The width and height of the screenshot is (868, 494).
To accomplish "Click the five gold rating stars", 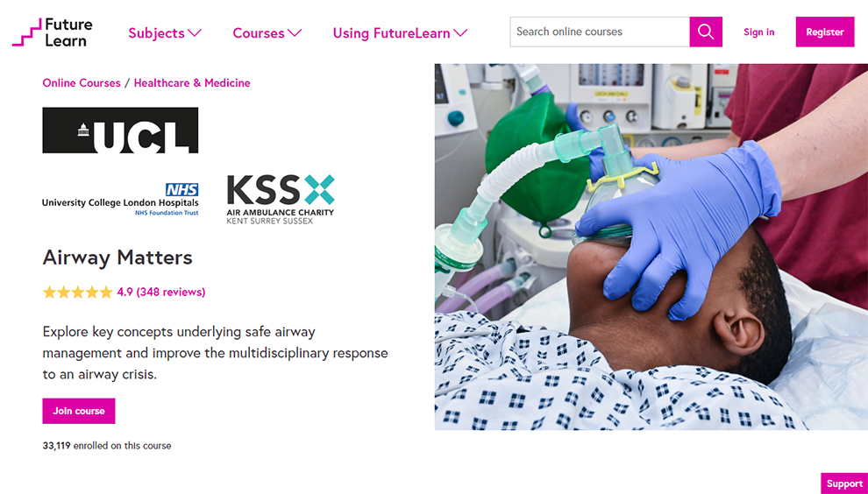I will tap(77, 292).
